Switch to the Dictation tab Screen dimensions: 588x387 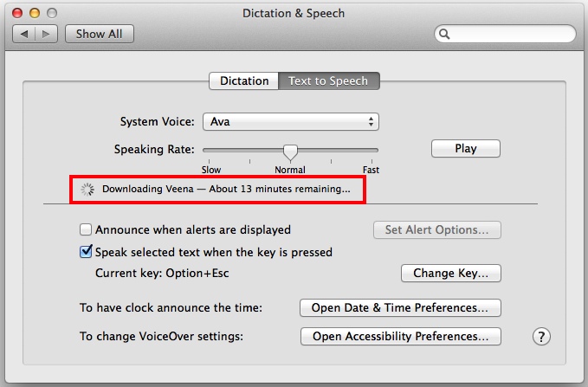[243, 81]
